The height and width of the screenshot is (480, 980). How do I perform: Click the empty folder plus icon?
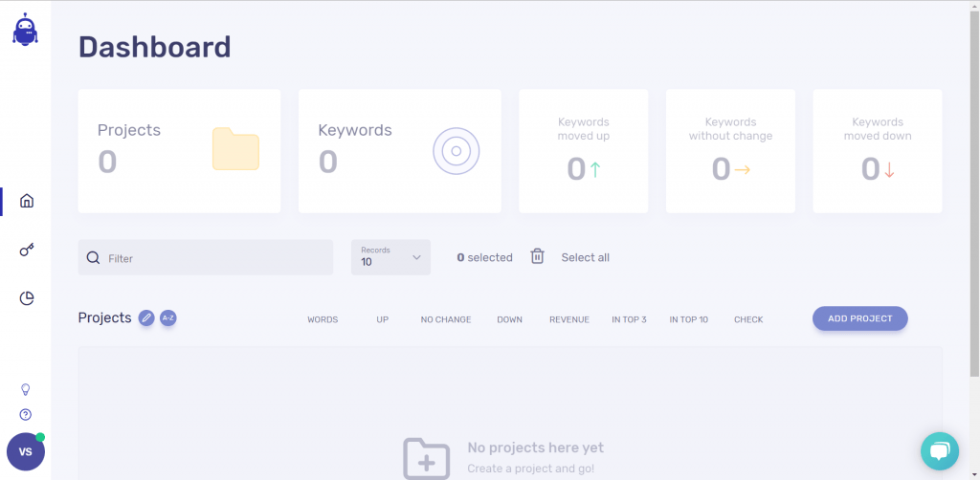pos(426,458)
